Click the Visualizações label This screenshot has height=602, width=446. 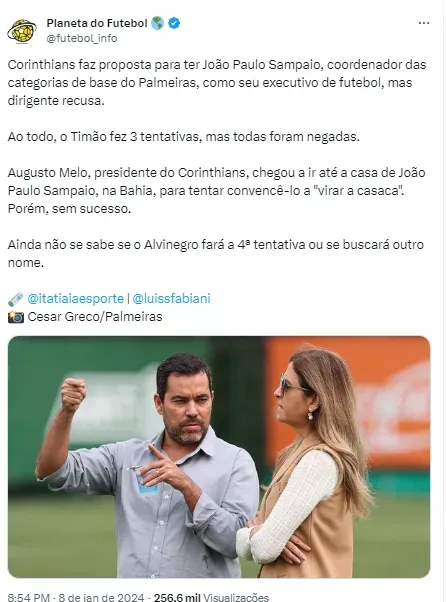coord(236,597)
